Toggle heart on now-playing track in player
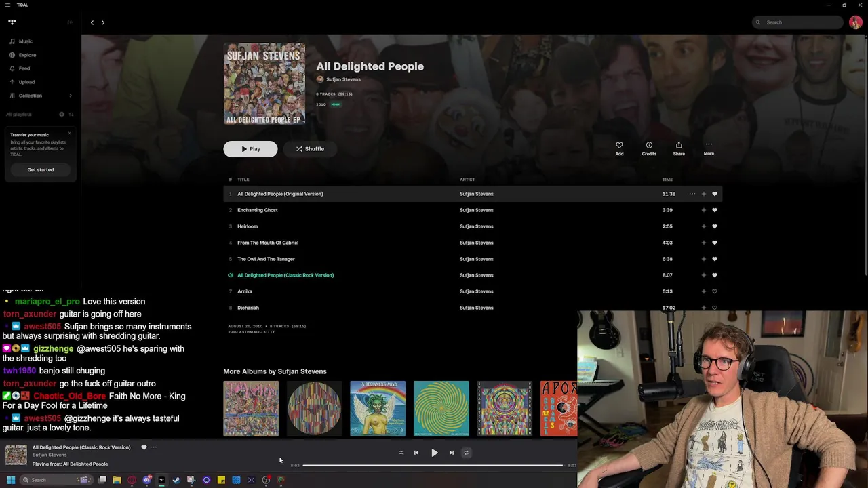This screenshot has height=488, width=868. [144, 447]
